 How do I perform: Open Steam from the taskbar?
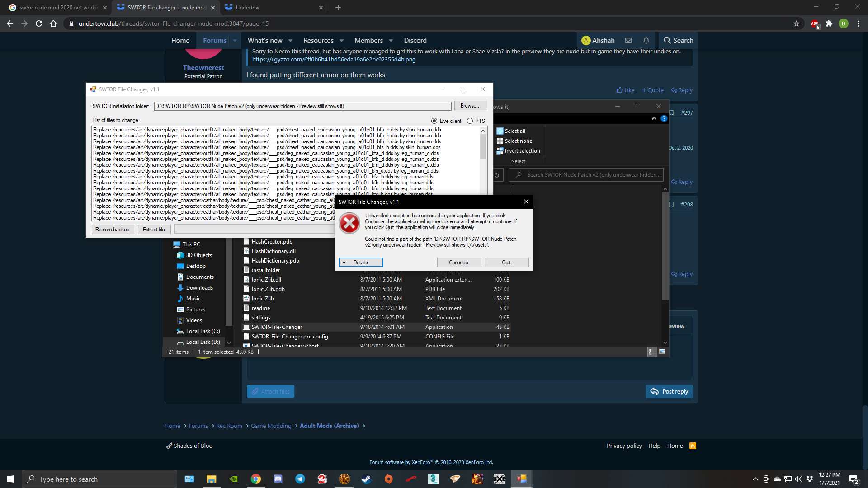click(x=366, y=479)
